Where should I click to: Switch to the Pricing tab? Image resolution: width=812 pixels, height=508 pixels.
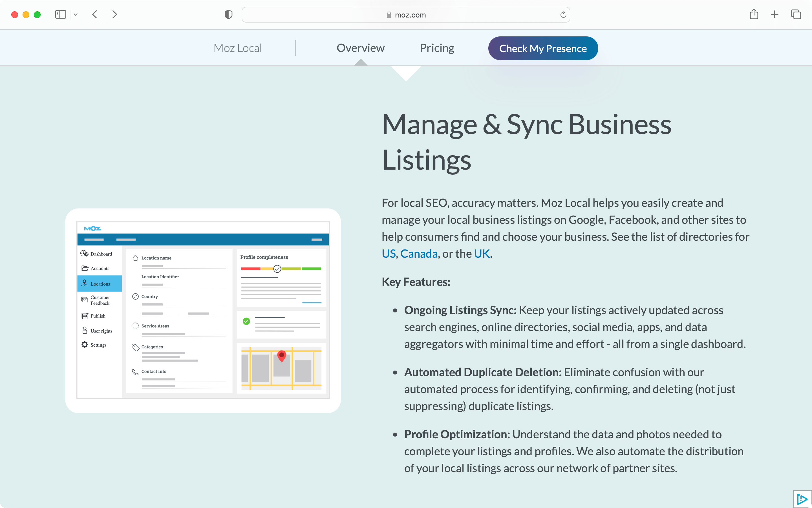point(437,48)
